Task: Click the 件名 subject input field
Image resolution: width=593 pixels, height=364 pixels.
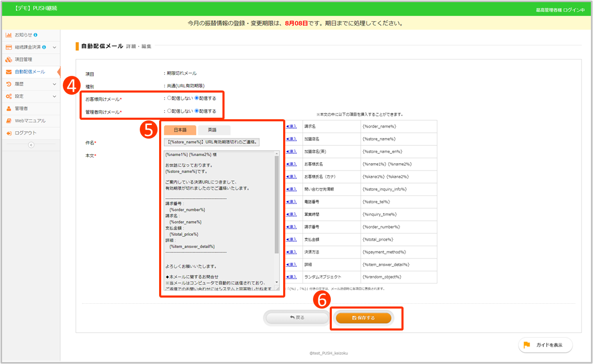Action: pos(212,142)
